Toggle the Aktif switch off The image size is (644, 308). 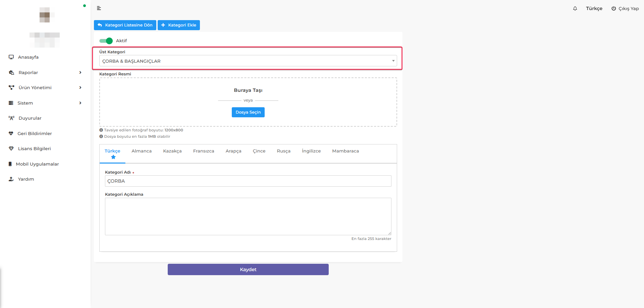tap(106, 41)
